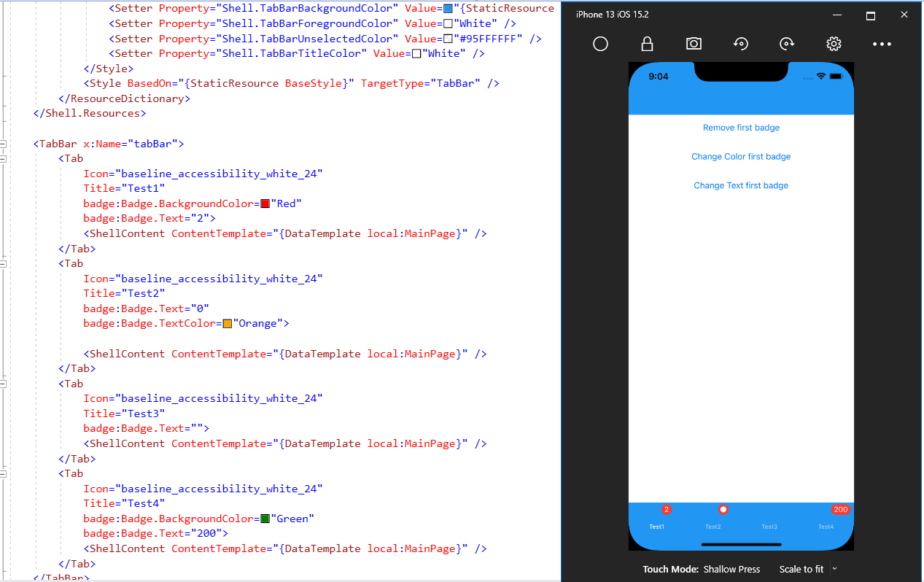The height and width of the screenshot is (582, 924).
Task: Click the Title="Test4" code line
Action: pyautogui.click(x=125, y=503)
